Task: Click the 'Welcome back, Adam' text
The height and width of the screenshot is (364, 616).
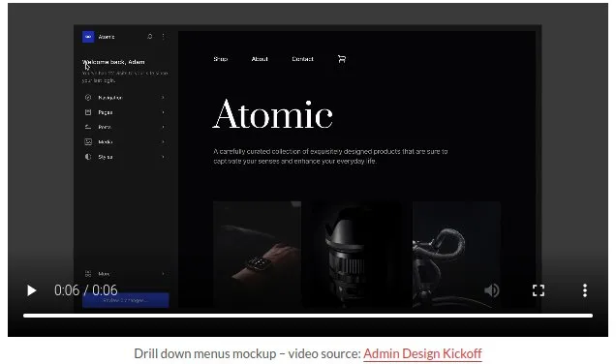Action: tap(113, 62)
